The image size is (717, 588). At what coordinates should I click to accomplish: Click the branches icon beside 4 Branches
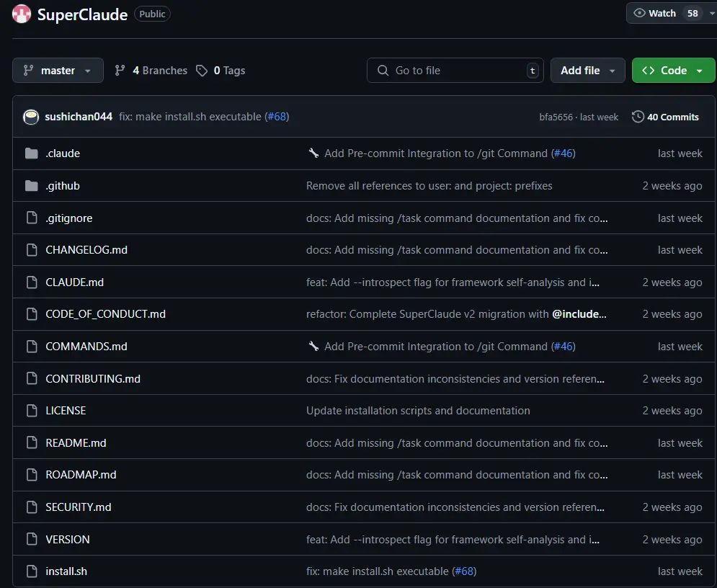(120, 71)
